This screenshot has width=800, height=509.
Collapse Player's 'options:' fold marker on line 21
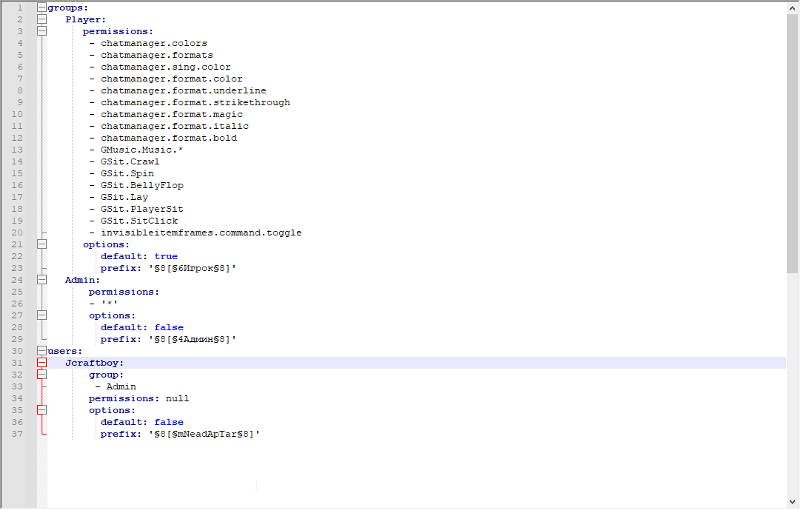point(42,245)
